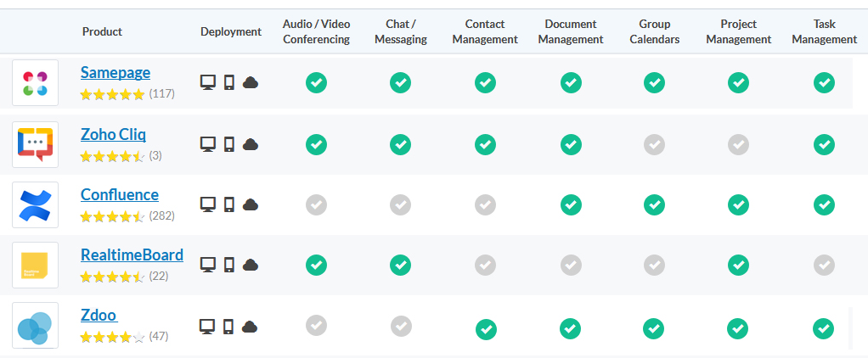Click Samepage desktop deployment icon
The height and width of the screenshot is (358, 868).
[x=207, y=83]
